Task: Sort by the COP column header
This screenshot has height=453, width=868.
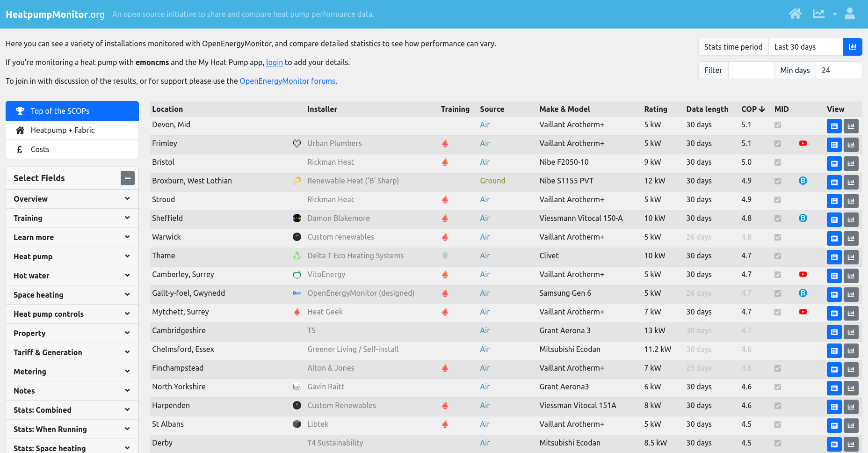Action: pyautogui.click(x=753, y=109)
